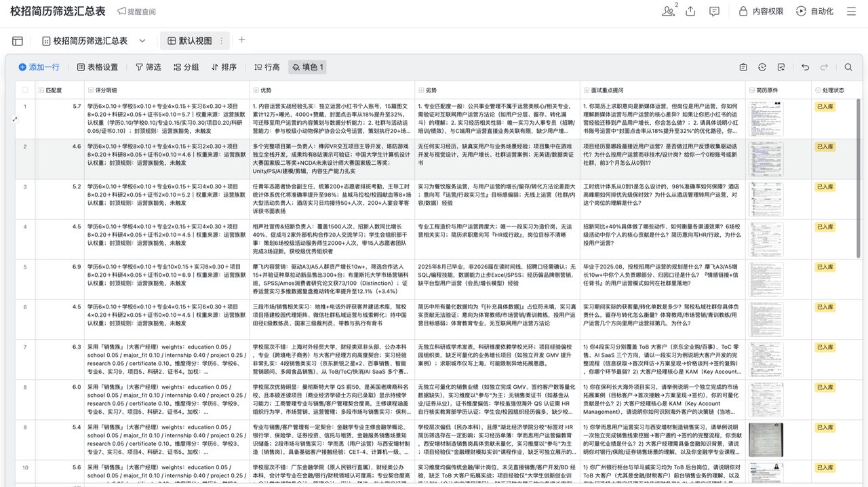Select row number 8
Image resolution: width=868 pixels, height=487 pixels.
point(25,387)
